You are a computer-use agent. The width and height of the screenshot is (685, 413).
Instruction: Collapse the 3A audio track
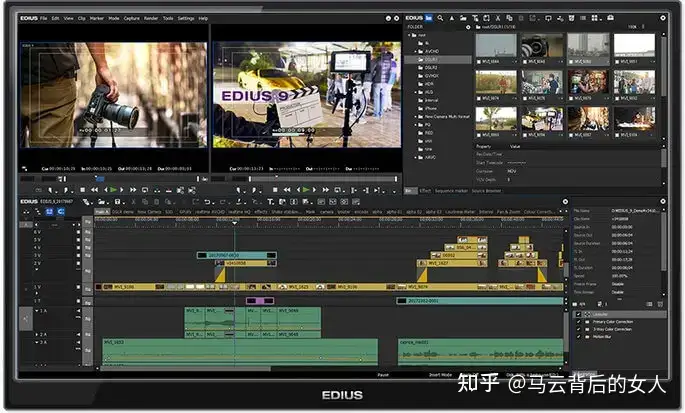point(37,342)
